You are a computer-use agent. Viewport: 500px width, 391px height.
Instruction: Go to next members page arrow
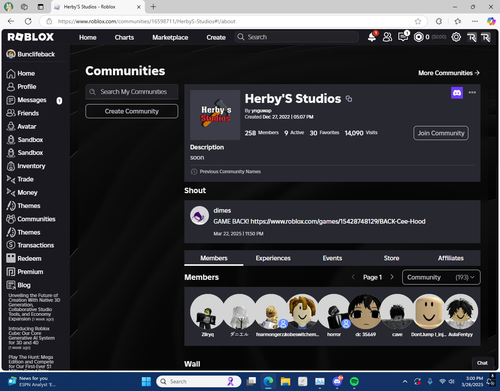[x=392, y=277]
